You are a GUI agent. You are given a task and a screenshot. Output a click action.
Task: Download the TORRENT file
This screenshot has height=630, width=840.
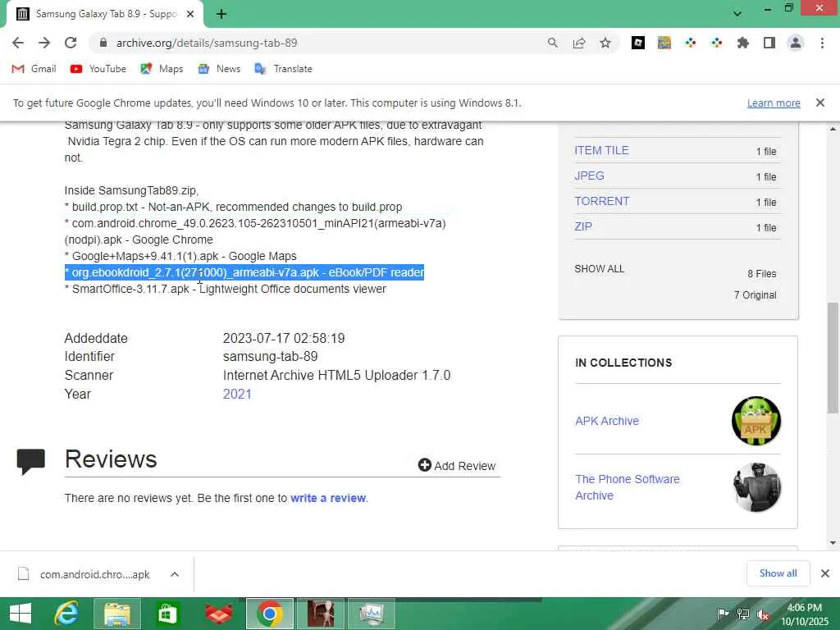tap(601, 201)
